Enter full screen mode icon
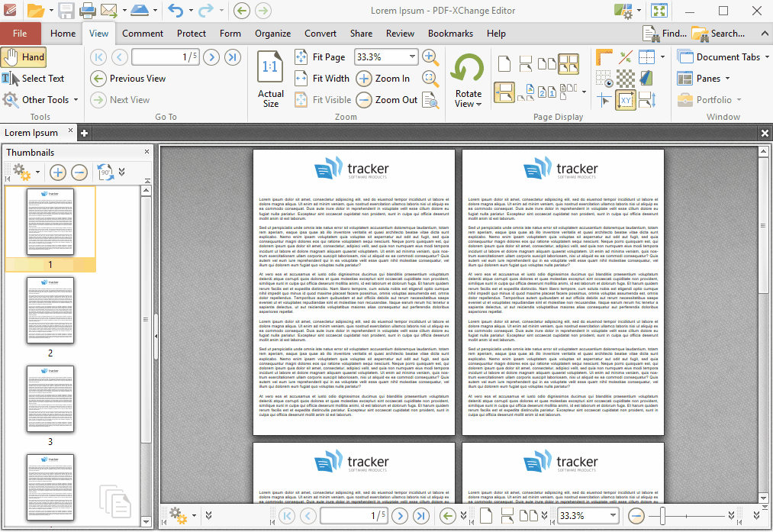Screen dimensions: 773x532 659,11
